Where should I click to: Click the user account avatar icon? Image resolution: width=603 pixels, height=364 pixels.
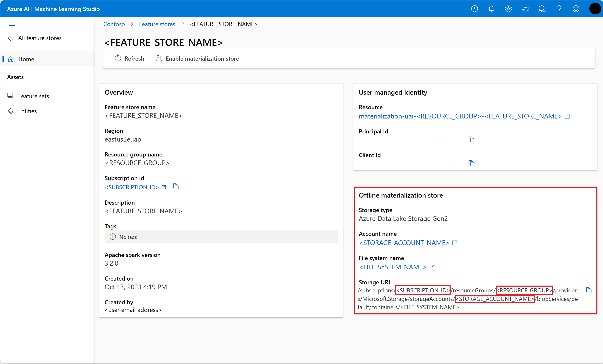(x=593, y=9)
